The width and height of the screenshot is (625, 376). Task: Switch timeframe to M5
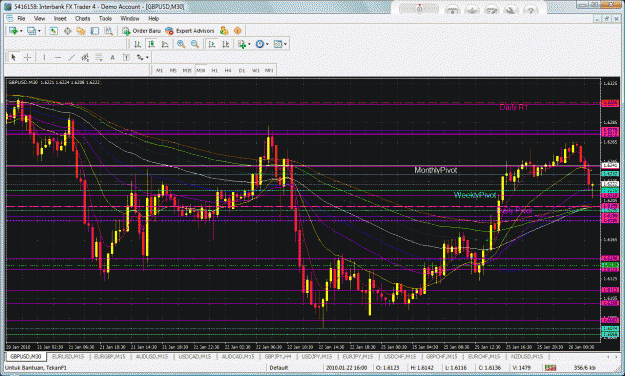click(173, 70)
